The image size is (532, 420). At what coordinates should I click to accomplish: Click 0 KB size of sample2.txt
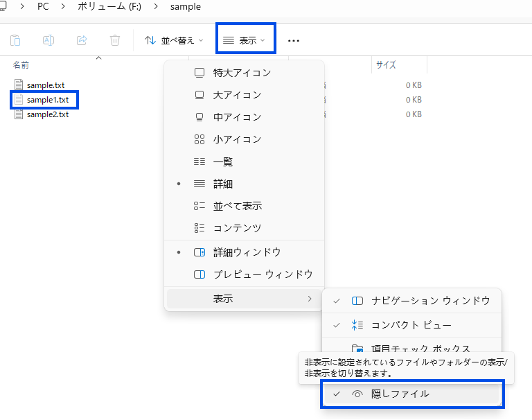click(414, 114)
